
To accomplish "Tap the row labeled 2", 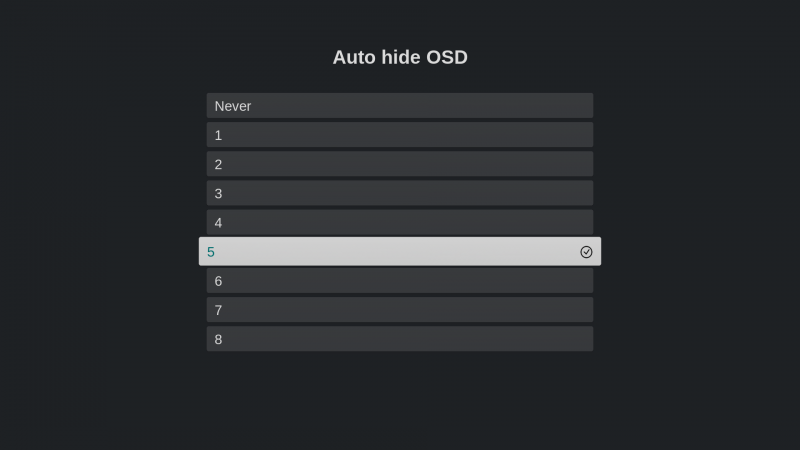I will click(x=399, y=164).
